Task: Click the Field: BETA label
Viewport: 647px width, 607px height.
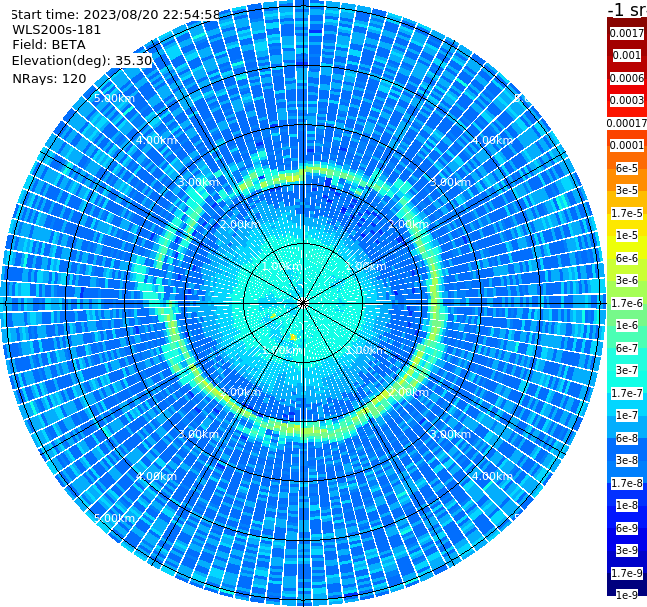Action: pos(49,45)
